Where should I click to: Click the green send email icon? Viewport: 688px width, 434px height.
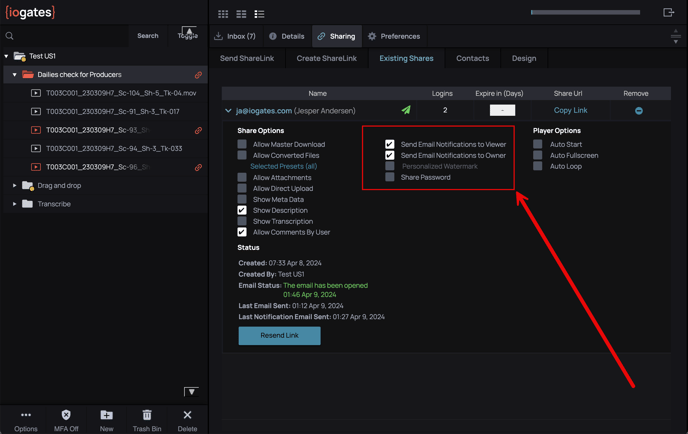tap(406, 110)
